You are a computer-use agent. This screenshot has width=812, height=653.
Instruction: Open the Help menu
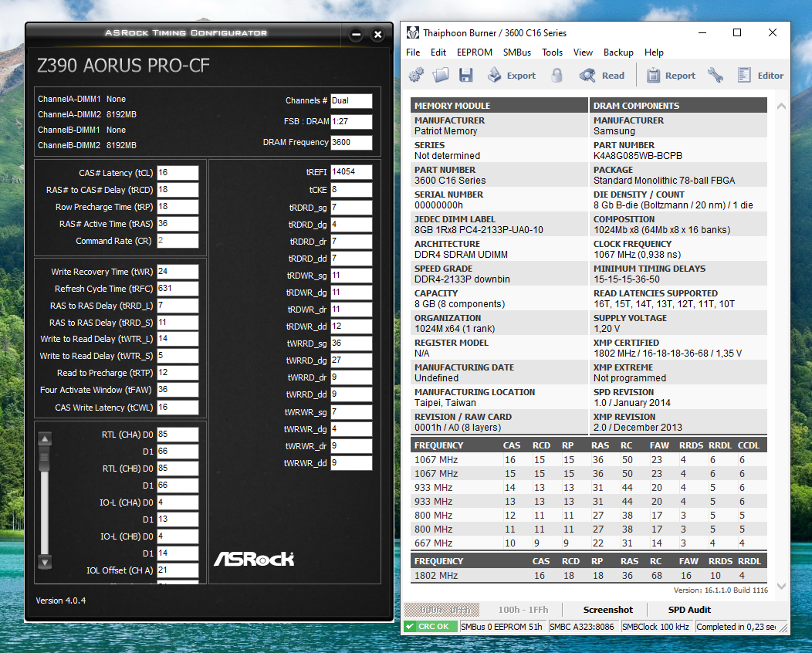(654, 52)
